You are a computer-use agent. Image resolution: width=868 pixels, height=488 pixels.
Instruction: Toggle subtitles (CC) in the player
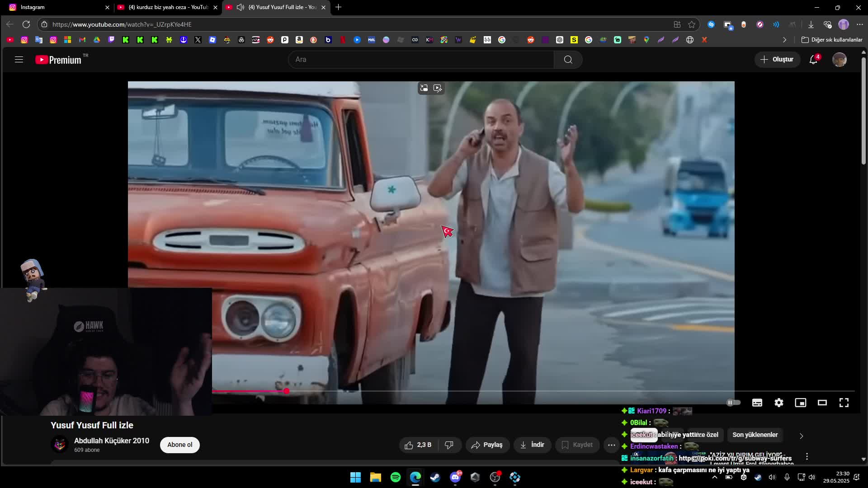pyautogui.click(x=757, y=403)
